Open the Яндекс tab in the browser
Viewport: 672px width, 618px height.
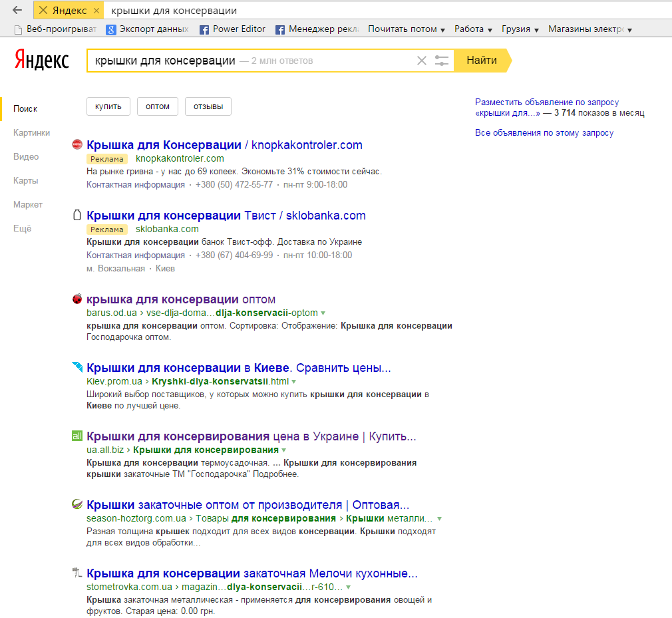69,10
